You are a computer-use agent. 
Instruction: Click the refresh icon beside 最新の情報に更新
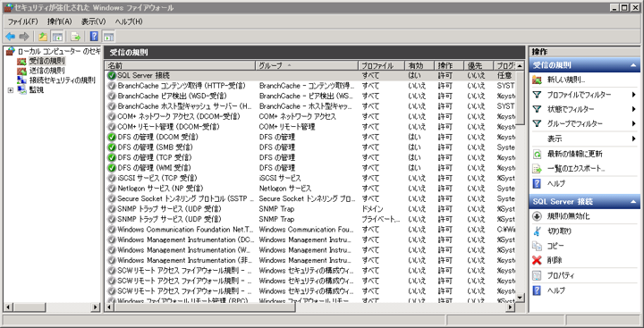[537, 154]
